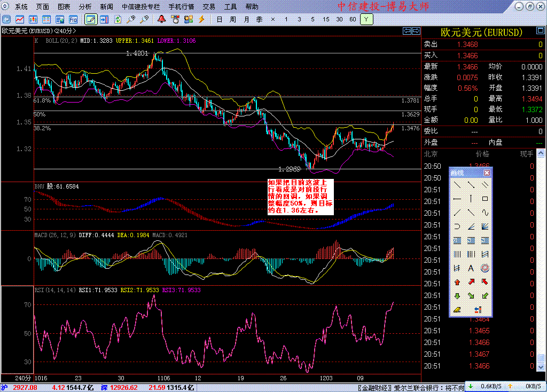Open the 交易 menu

point(209,6)
